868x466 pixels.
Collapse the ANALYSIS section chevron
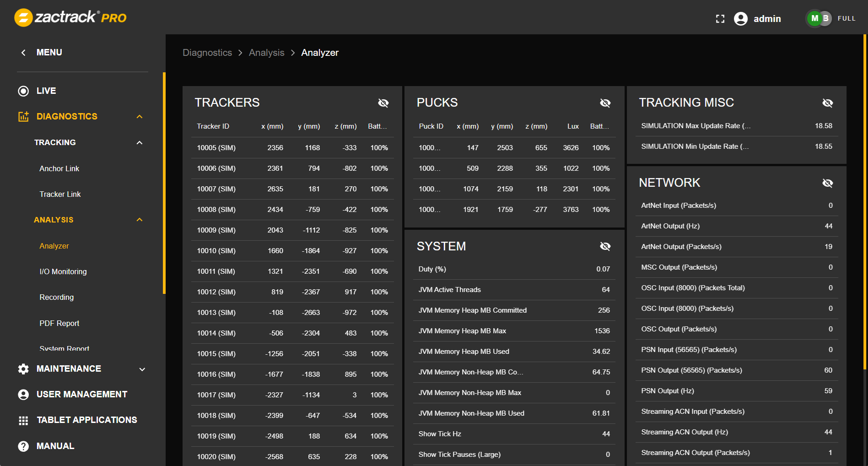tap(140, 220)
